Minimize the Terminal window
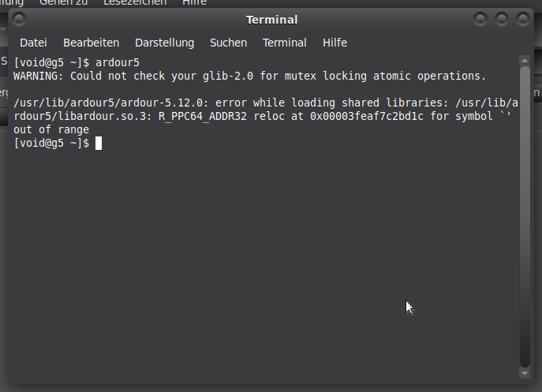The height and width of the screenshot is (392, 542). pos(480,19)
